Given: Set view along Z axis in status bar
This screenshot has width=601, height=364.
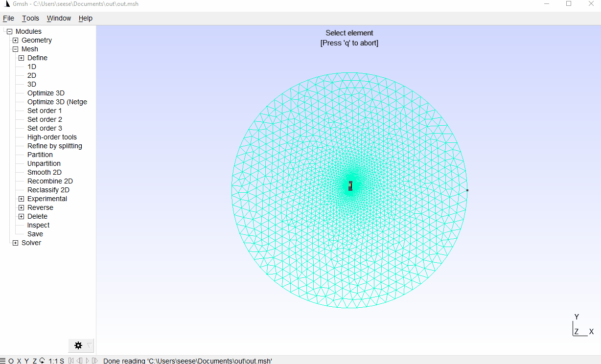Looking at the screenshot, I should point(35,361).
